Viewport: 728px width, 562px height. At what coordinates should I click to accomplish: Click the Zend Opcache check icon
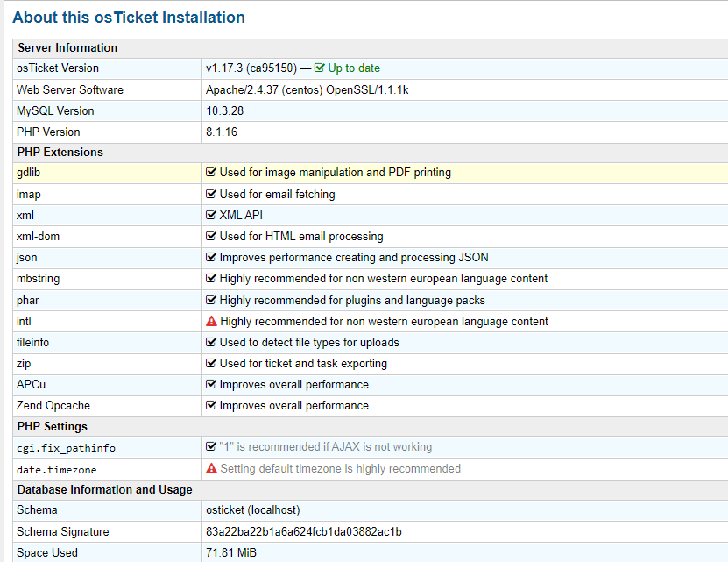tap(211, 406)
